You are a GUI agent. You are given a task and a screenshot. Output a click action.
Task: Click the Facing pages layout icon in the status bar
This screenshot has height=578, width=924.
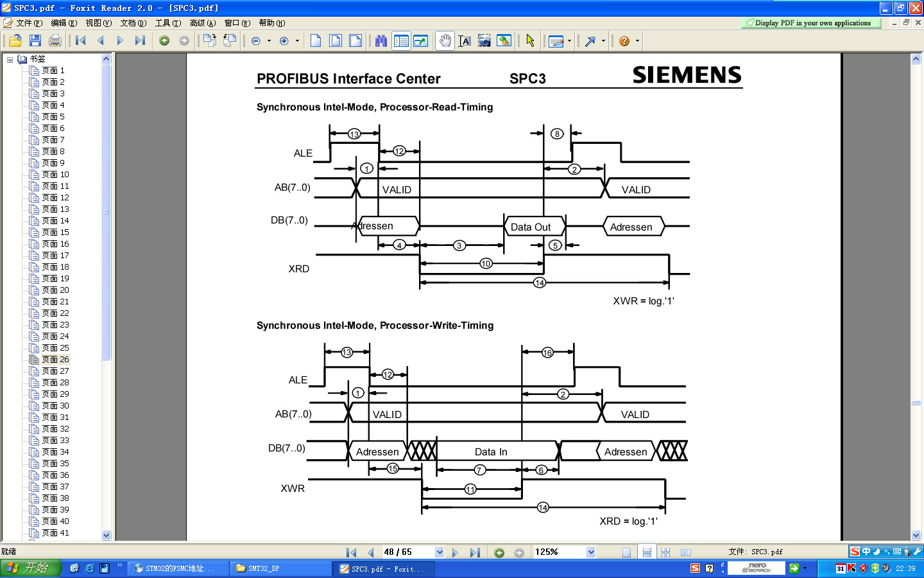[686, 552]
